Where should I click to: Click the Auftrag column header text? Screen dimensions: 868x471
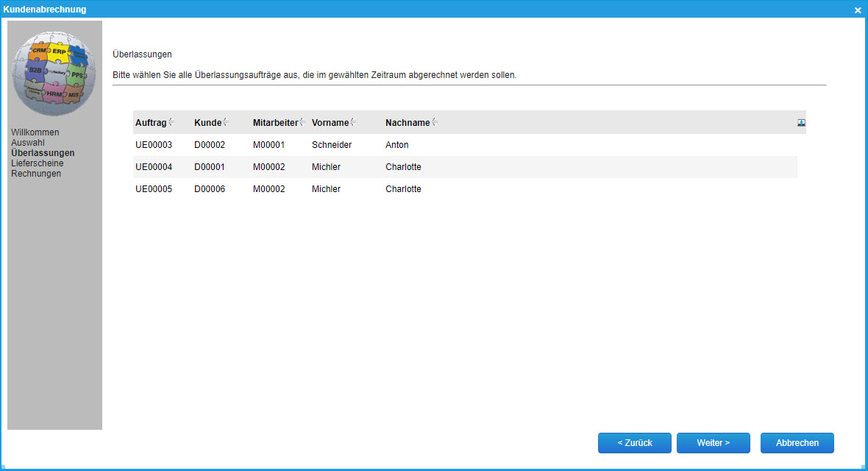point(151,123)
